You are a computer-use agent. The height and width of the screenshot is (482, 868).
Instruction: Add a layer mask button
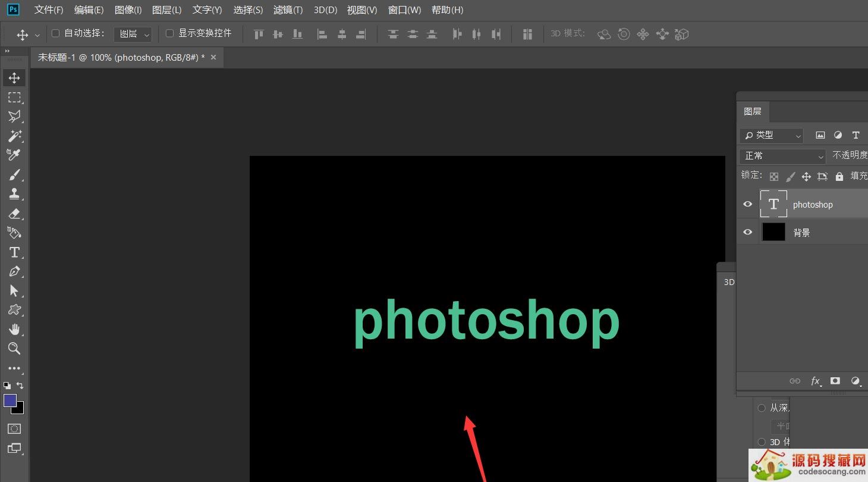[835, 381]
